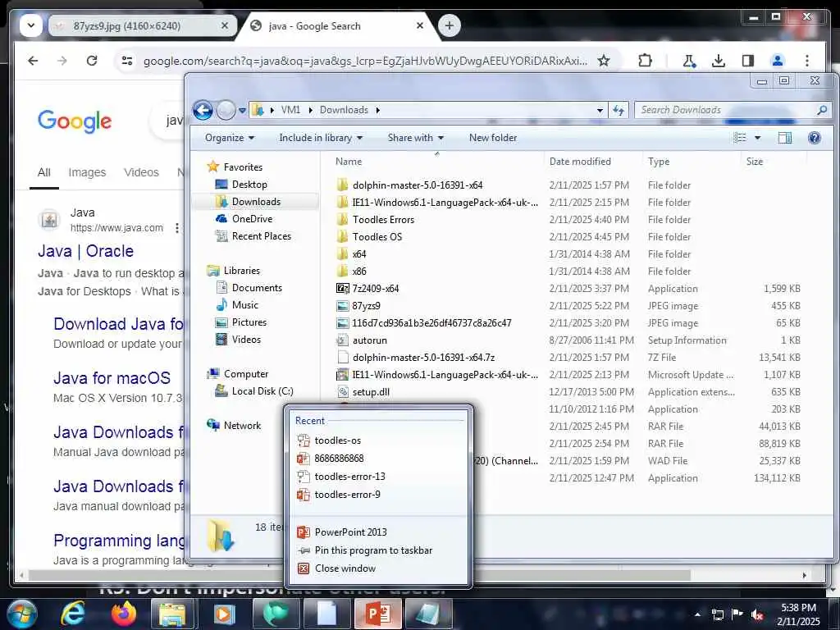Show hidden tray icons arrow
This screenshot has height=630, width=840.
(697, 615)
